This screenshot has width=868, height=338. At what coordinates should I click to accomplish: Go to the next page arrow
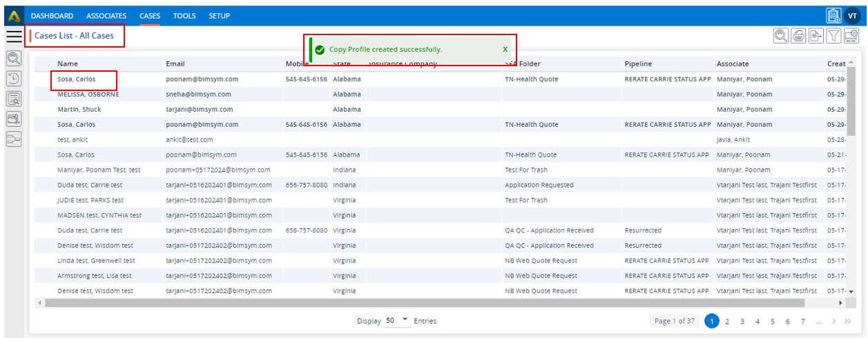[x=834, y=321]
